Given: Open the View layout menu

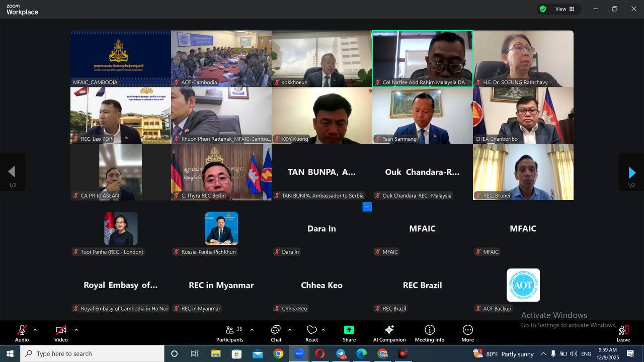Looking at the screenshot, I should pos(565,9).
